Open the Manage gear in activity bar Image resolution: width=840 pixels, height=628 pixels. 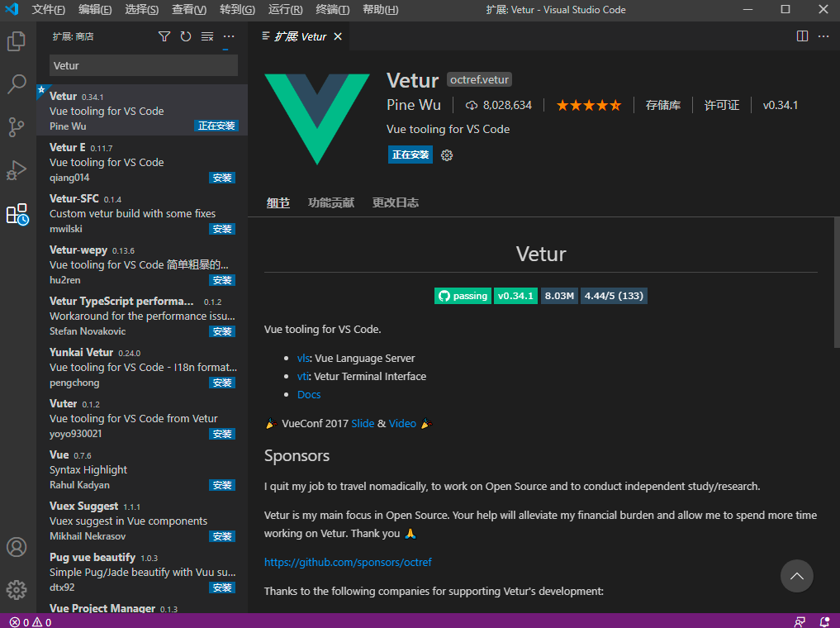17,589
